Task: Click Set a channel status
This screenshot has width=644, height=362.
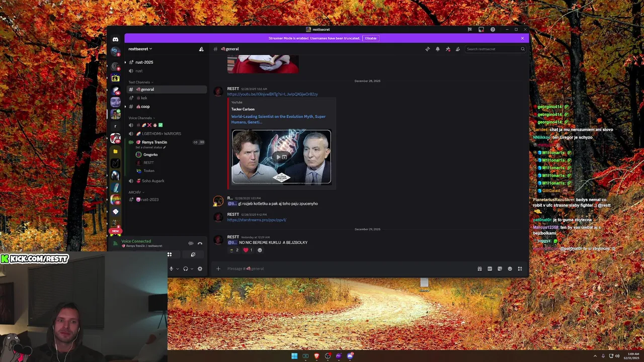Action: pos(150,147)
